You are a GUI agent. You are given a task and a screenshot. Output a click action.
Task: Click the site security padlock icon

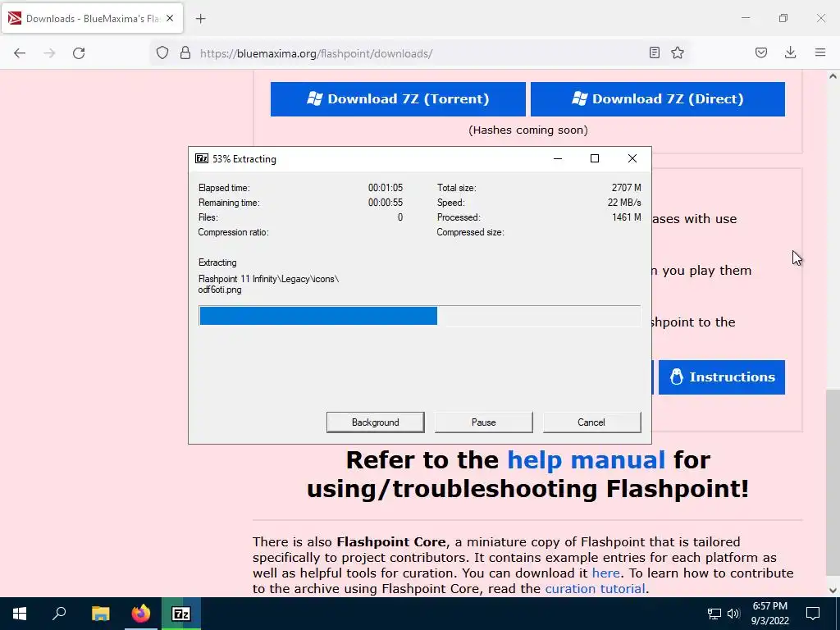(x=185, y=53)
